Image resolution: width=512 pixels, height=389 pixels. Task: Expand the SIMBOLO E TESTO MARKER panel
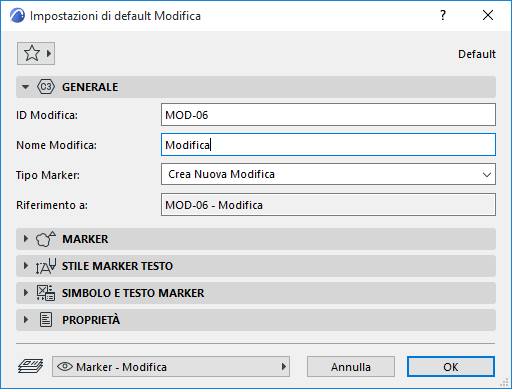pyautogui.click(x=26, y=293)
